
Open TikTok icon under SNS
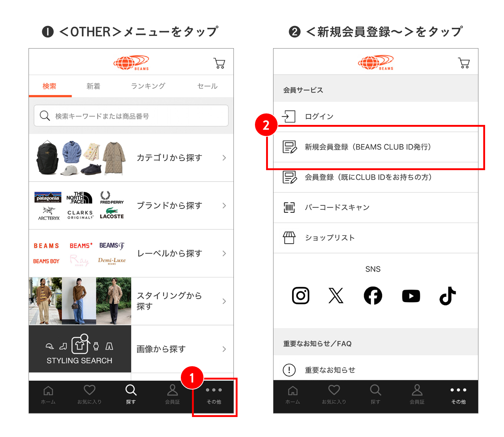click(x=448, y=296)
